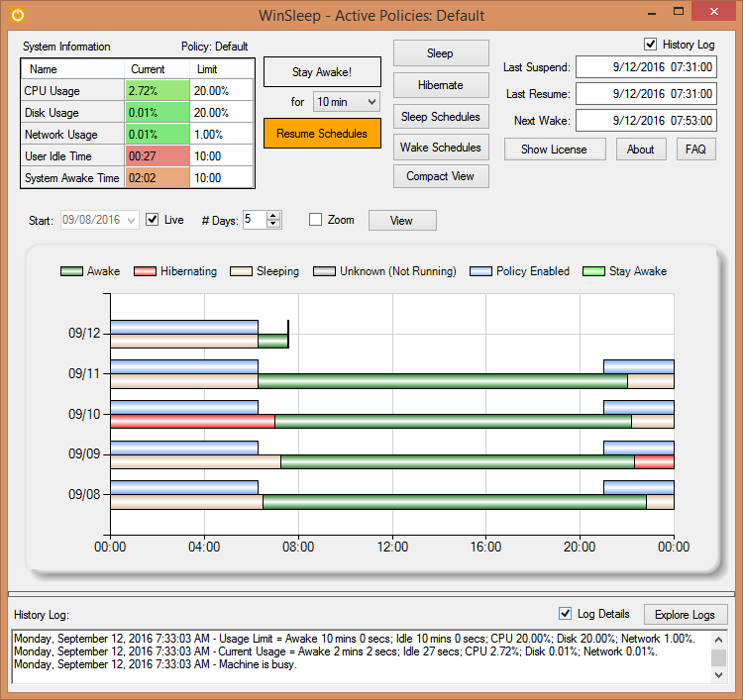Click the Usage Limit log line
The image size is (743, 700).
click(355, 639)
